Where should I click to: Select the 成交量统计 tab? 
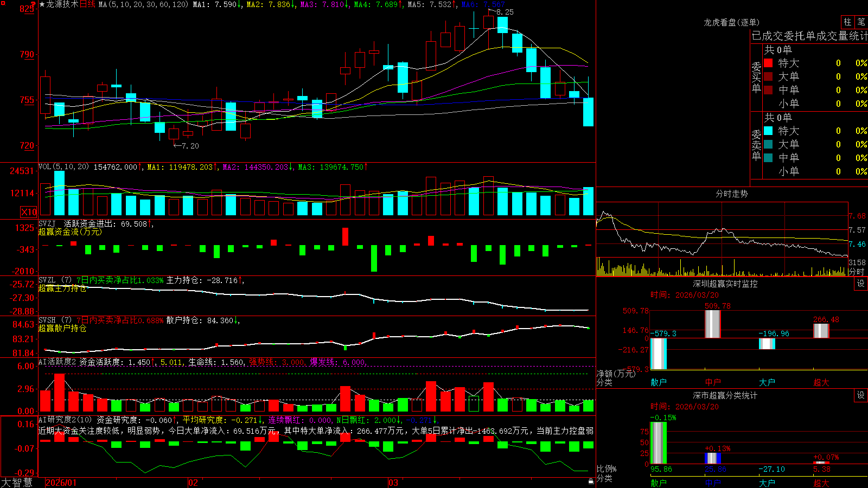click(x=841, y=36)
